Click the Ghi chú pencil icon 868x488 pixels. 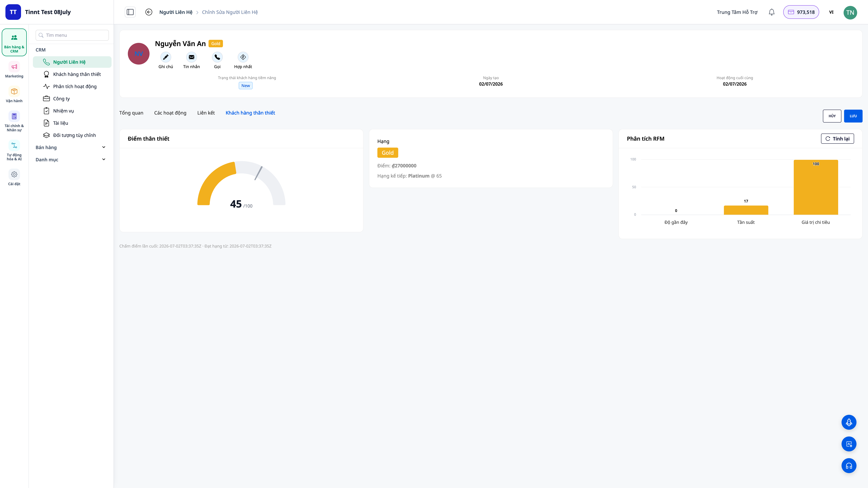point(165,57)
